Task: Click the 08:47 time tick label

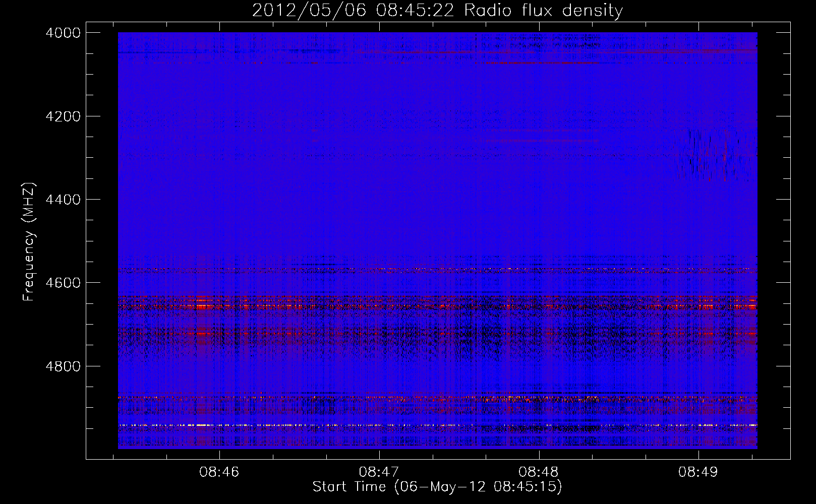Action: tap(379, 472)
